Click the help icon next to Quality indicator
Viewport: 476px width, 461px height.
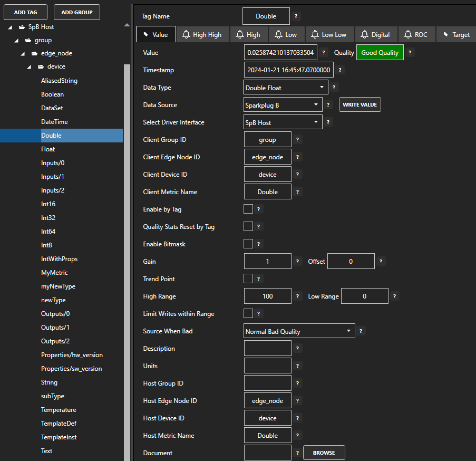[x=410, y=53]
